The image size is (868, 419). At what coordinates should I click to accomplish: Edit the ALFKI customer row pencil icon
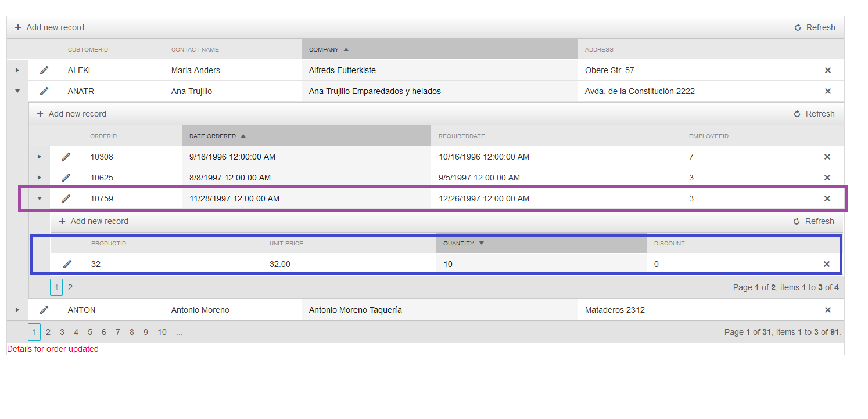pyautogui.click(x=44, y=70)
